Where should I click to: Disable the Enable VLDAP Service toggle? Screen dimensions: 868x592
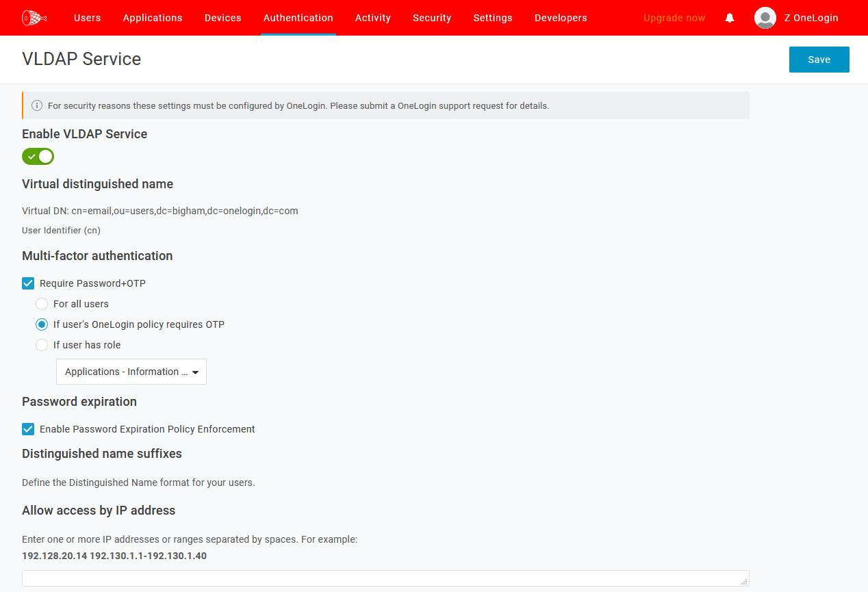[x=38, y=156]
